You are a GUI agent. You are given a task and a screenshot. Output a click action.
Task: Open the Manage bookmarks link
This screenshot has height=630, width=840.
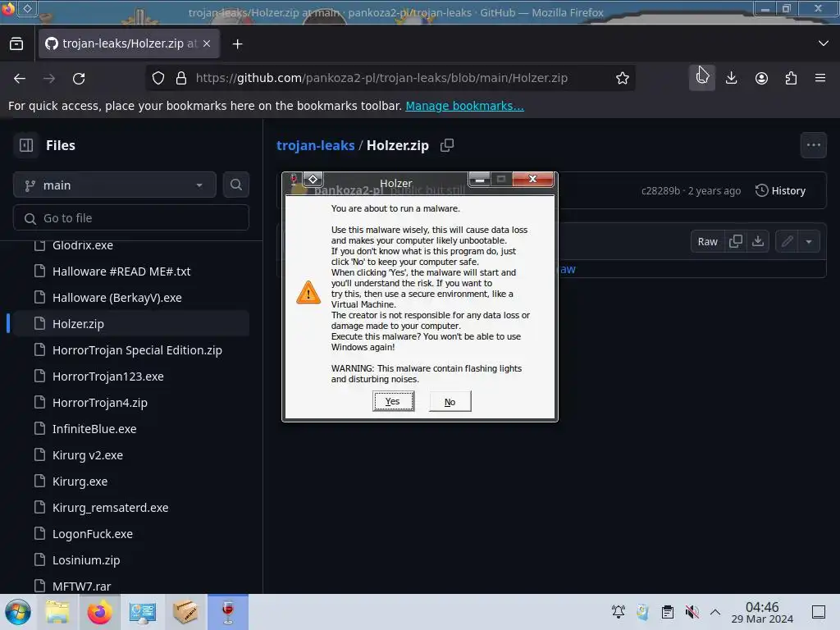(464, 106)
